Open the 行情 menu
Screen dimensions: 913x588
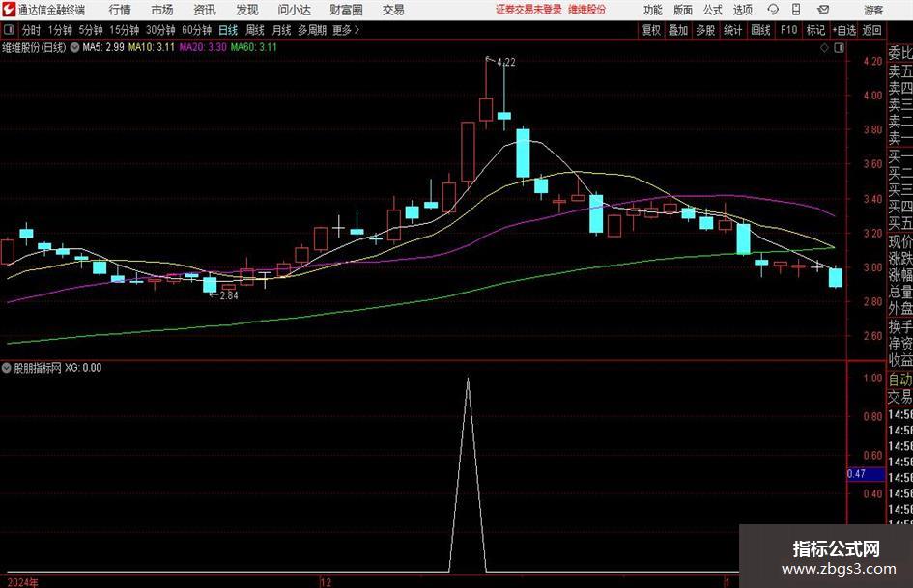pos(120,10)
